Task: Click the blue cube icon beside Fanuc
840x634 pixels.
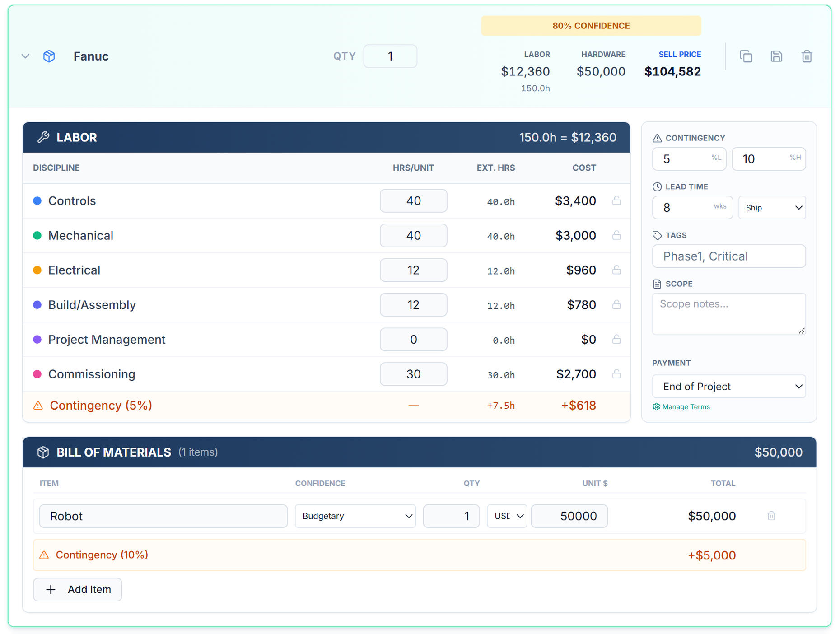Action: (x=49, y=56)
